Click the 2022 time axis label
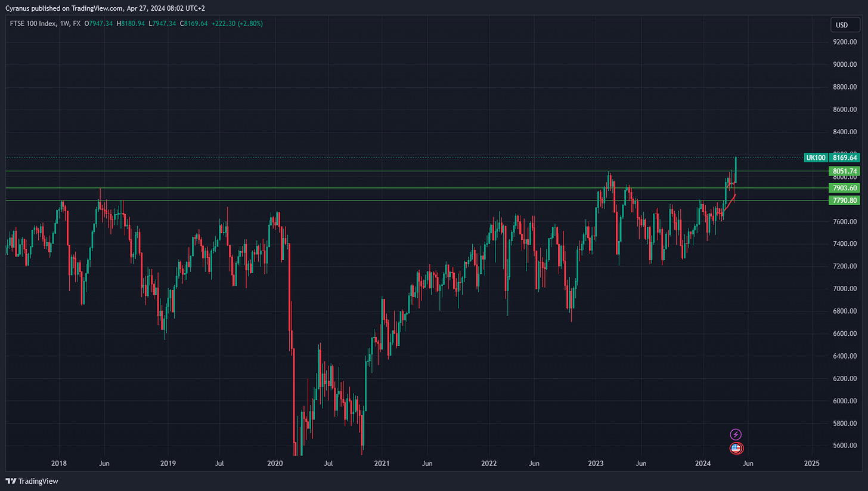Image resolution: width=868 pixels, height=491 pixels. pyautogui.click(x=489, y=463)
